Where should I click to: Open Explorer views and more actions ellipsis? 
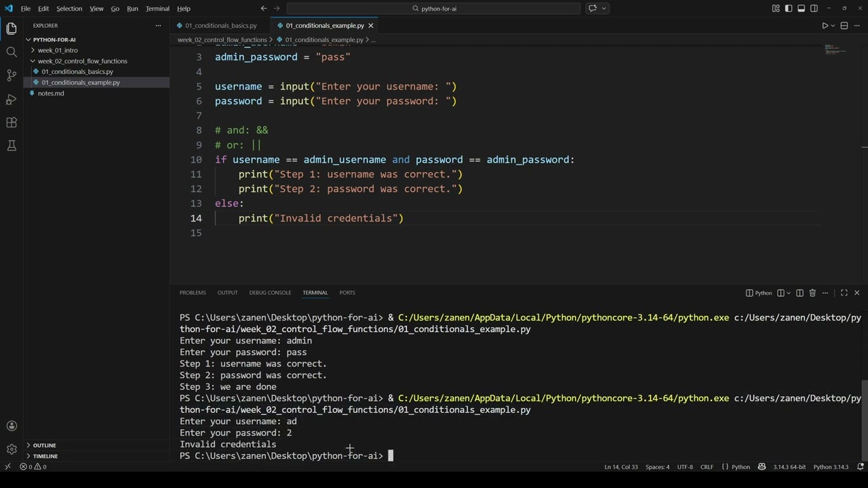click(x=158, y=26)
